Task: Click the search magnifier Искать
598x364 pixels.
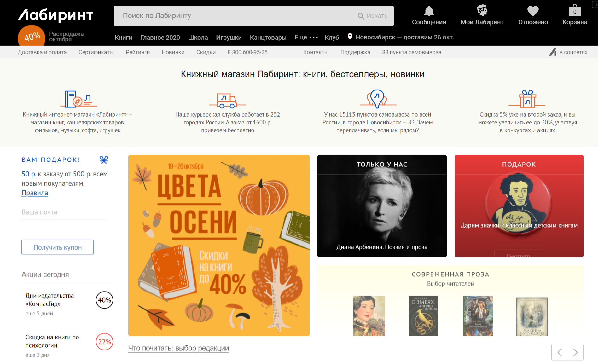Action: coord(373,16)
